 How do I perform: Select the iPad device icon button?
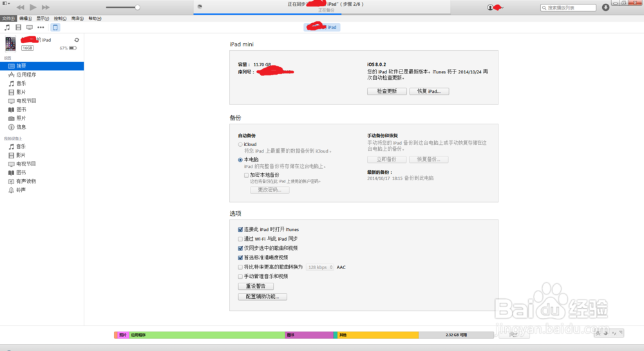[55, 28]
